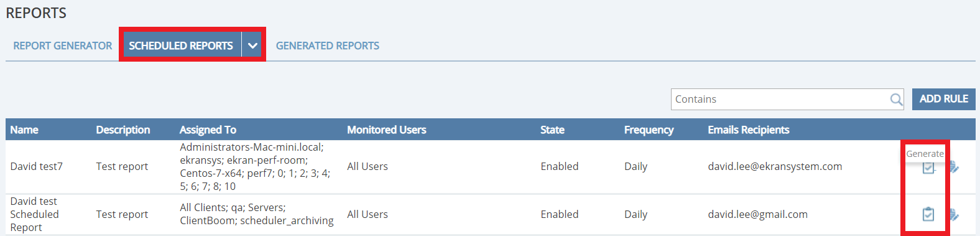Sort by the Frequency column header
This screenshot has width=980, height=236.
[x=649, y=130]
